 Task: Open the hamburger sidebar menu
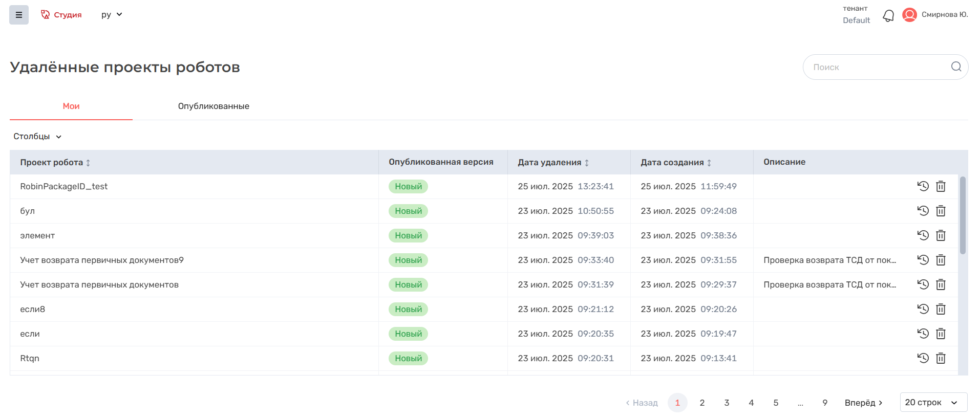(x=19, y=15)
